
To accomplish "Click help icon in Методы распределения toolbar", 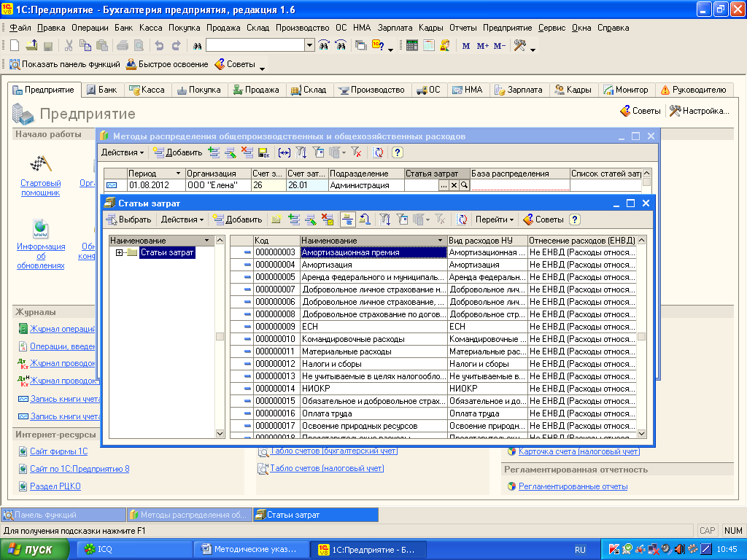I will click(x=398, y=152).
